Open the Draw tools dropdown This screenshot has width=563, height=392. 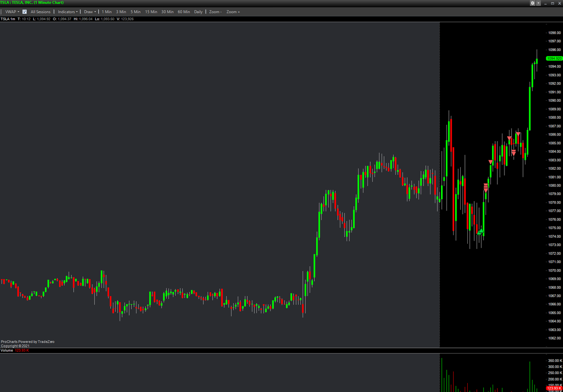coord(90,12)
